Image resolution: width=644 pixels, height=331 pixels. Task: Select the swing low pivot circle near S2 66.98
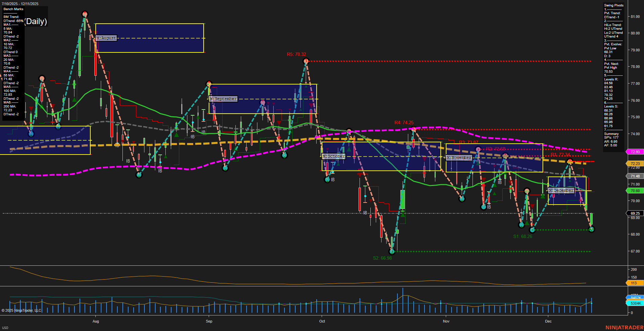pyautogui.click(x=392, y=251)
